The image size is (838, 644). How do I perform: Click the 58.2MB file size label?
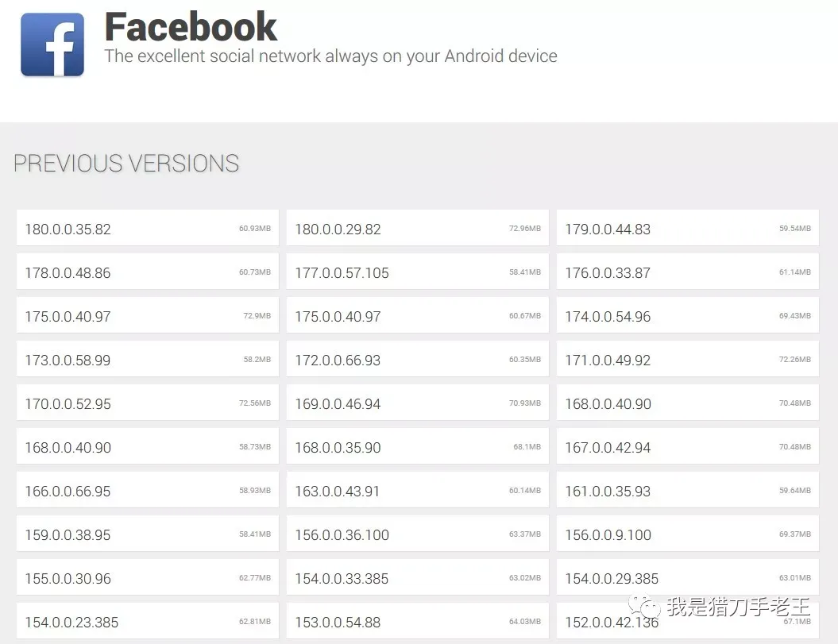pyautogui.click(x=257, y=359)
